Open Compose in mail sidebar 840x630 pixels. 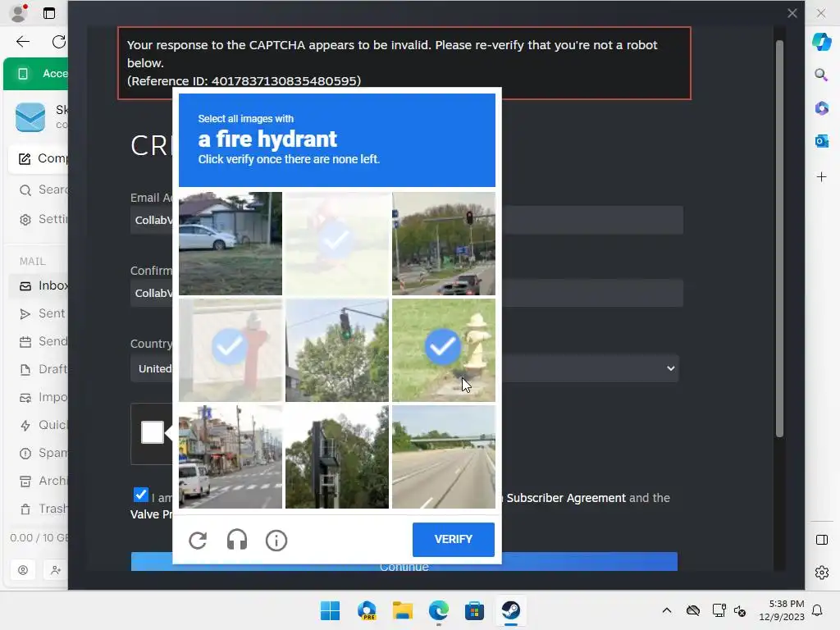pos(39,158)
